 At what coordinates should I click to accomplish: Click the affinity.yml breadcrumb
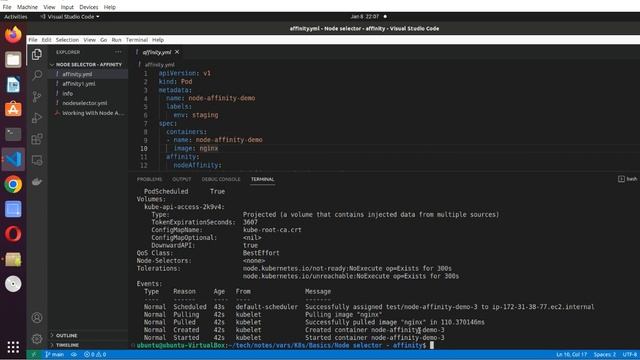(x=159, y=64)
